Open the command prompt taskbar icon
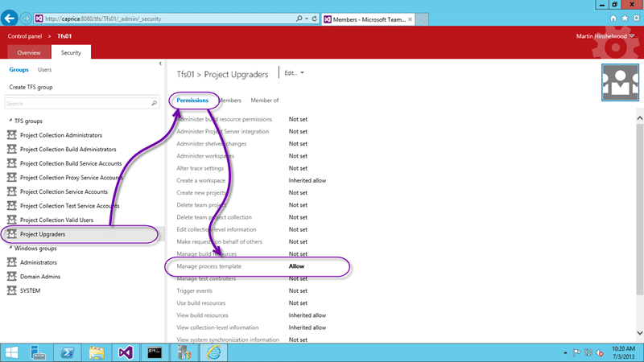The width and height of the screenshot is (644, 362). click(155, 352)
